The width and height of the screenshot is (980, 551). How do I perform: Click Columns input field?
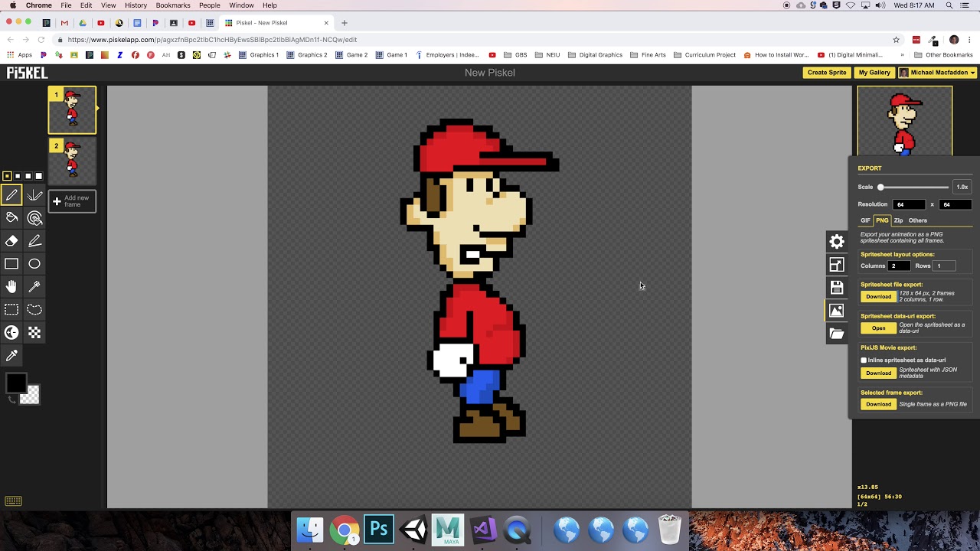[x=900, y=266]
